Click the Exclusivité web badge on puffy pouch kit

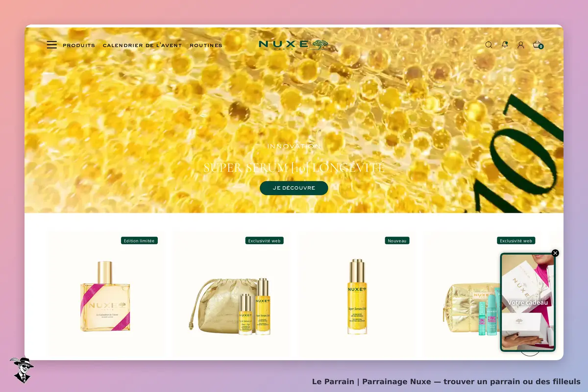(516, 241)
